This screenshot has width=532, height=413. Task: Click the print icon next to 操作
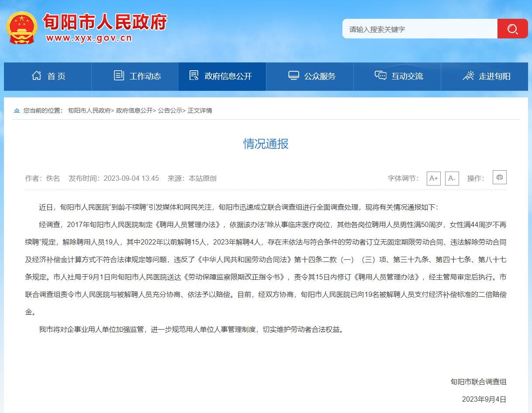(x=500, y=177)
